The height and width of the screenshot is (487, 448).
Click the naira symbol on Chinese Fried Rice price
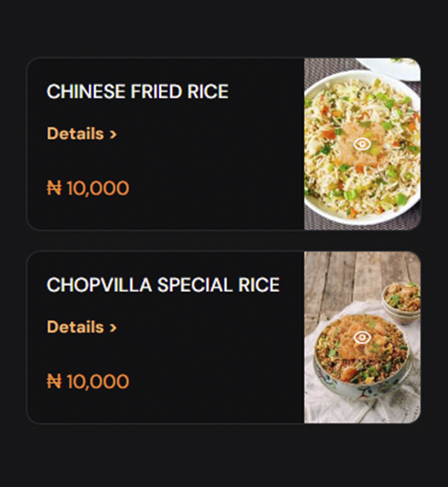point(54,188)
